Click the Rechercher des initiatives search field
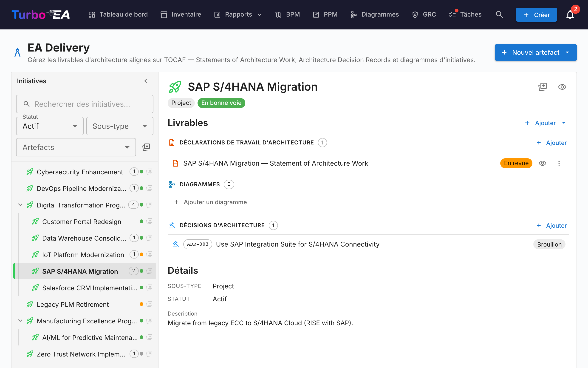Viewport: 588px width, 368px height. tap(85, 104)
